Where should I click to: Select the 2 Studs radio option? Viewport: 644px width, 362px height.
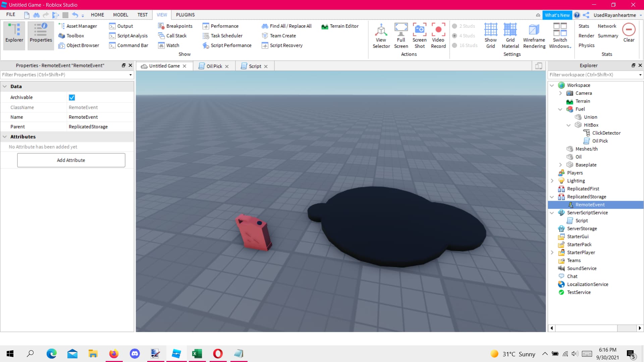[454, 26]
